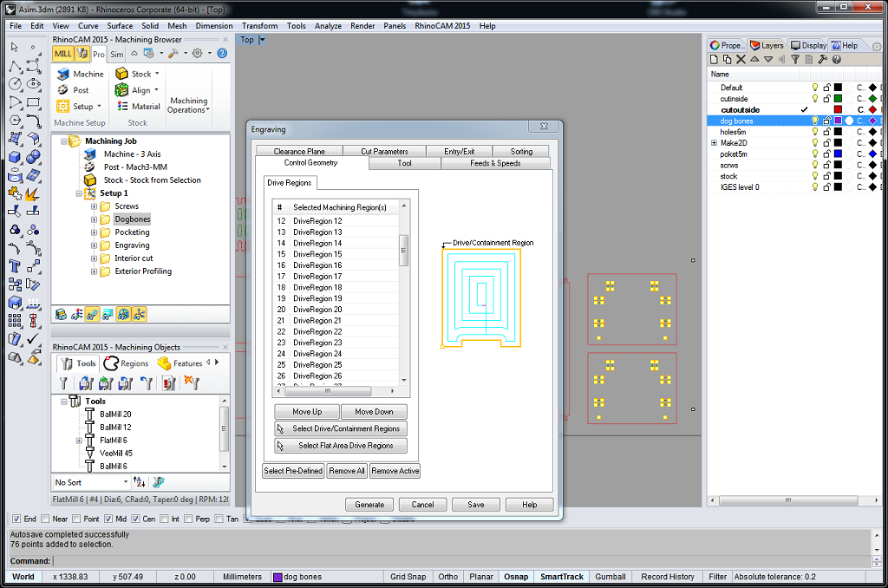The image size is (888, 588).
Task: Select the Box solid tool in left toolbar
Action: coord(15,157)
